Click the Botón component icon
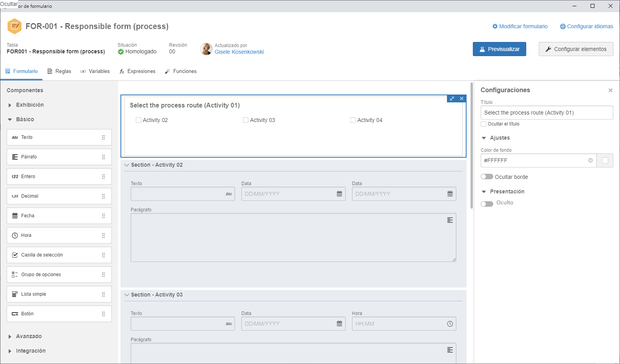This screenshot has width=620, height=364. coord(15,314)
